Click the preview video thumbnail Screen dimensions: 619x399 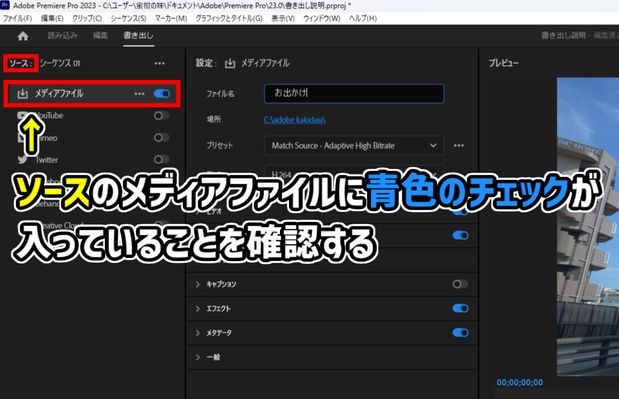pyautogui.click(x=588, y=227)
